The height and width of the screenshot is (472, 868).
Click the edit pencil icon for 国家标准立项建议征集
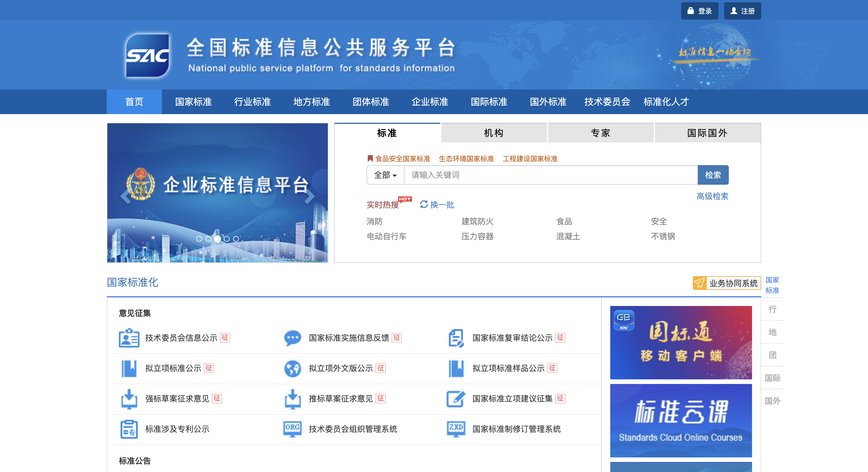click(x=456, y=399)
